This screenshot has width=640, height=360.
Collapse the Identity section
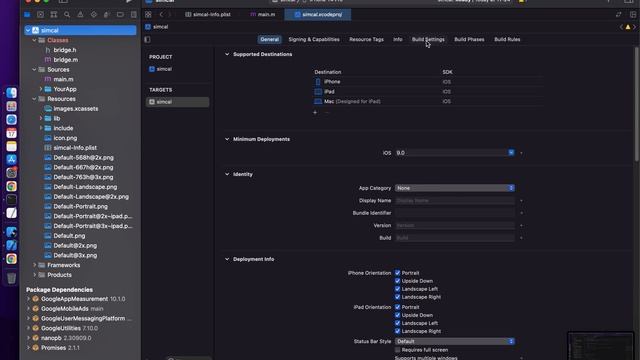227,174
